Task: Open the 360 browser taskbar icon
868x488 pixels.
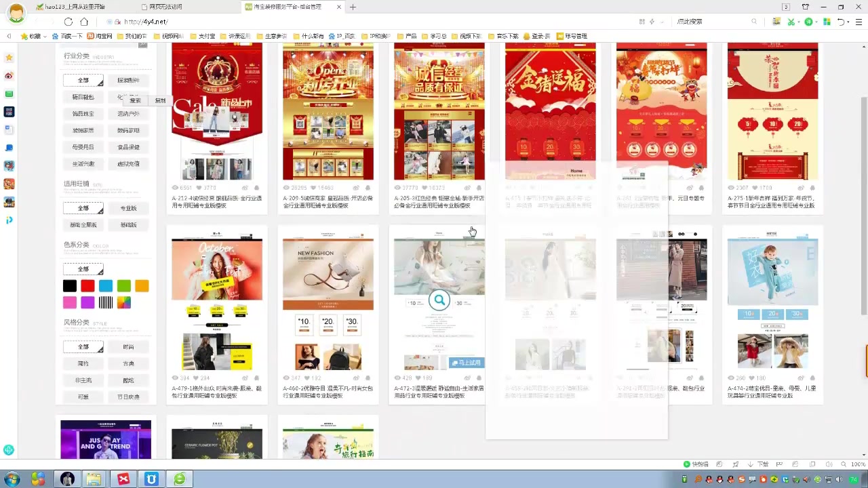Action: (x=179, y=479)
